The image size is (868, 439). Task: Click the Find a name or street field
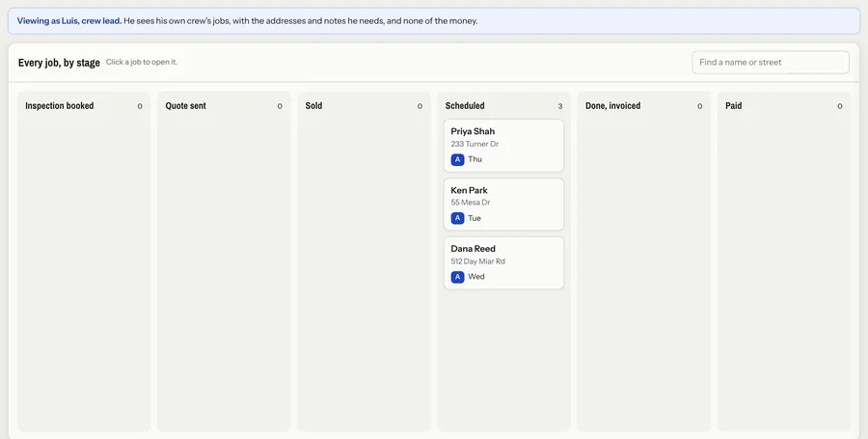770,62
